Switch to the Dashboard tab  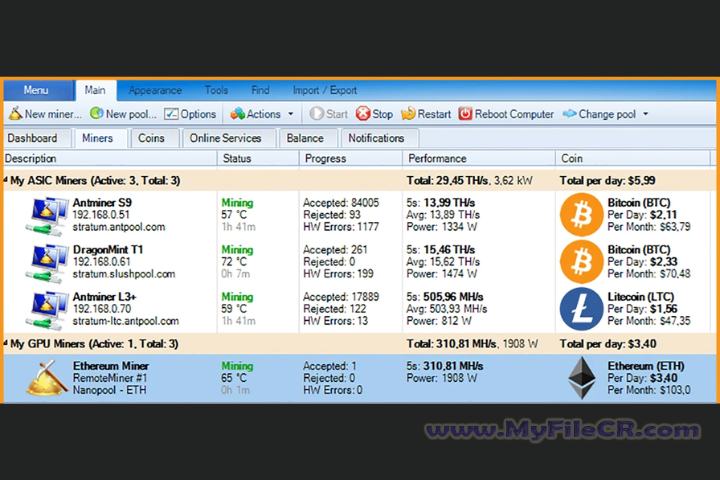(x=37, y=138)
